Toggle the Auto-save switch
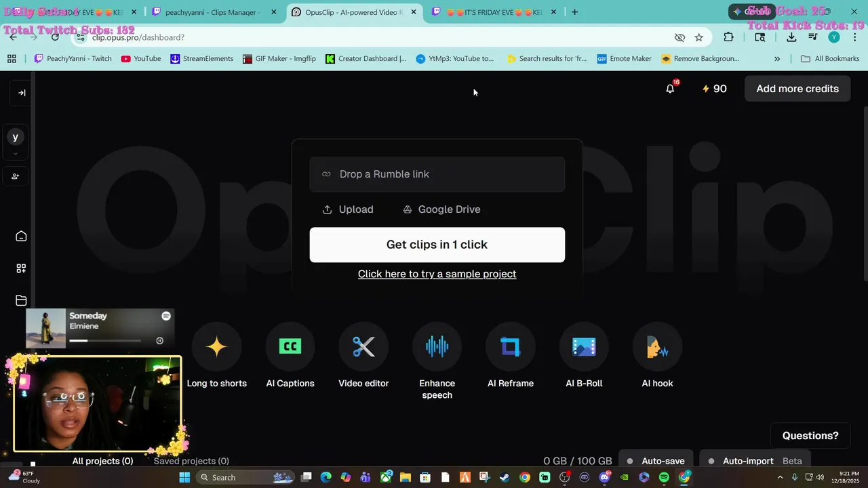This screenshot has height=488, width=868. [655, 461]
